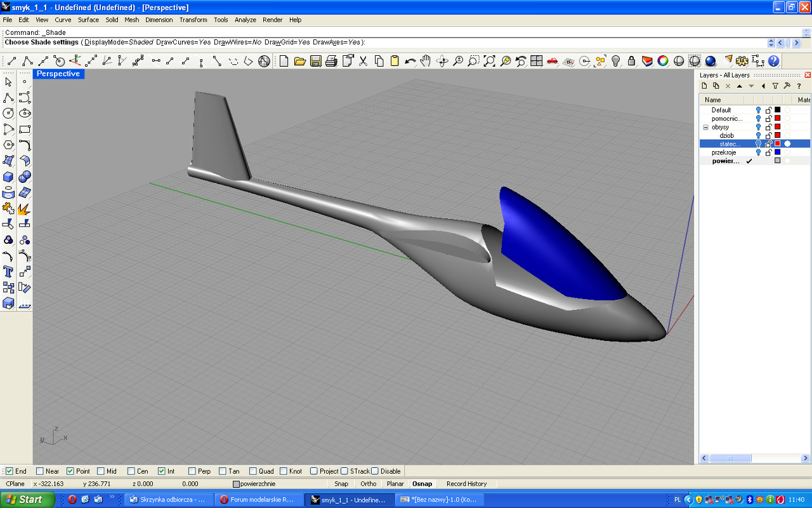Enable the Near osnap checkbox
812x508 pixels.
tap(40, 471)
